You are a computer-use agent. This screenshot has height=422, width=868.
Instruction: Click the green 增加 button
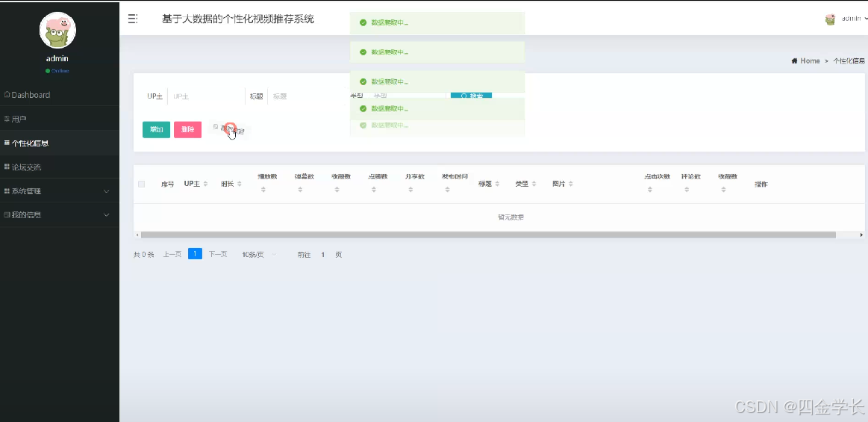click(156, 130)
